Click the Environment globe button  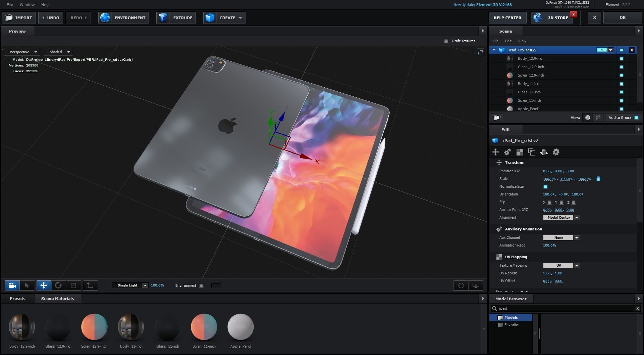click(123, 18)
